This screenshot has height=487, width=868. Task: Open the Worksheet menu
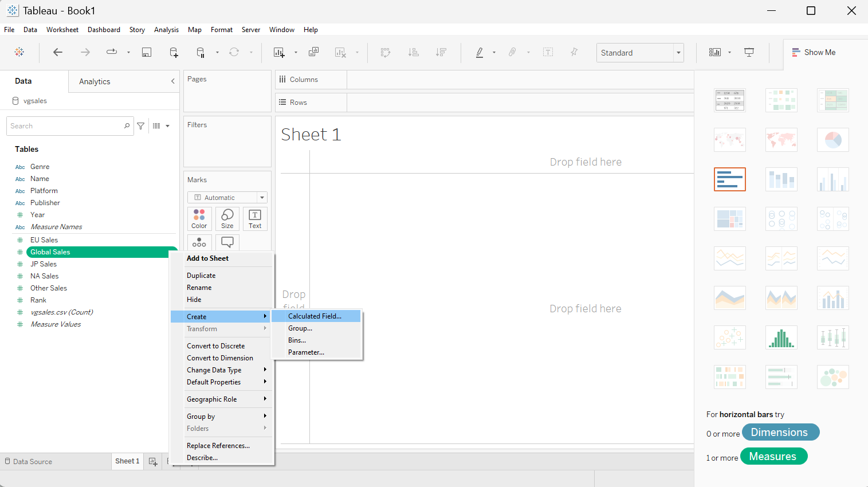62,30
